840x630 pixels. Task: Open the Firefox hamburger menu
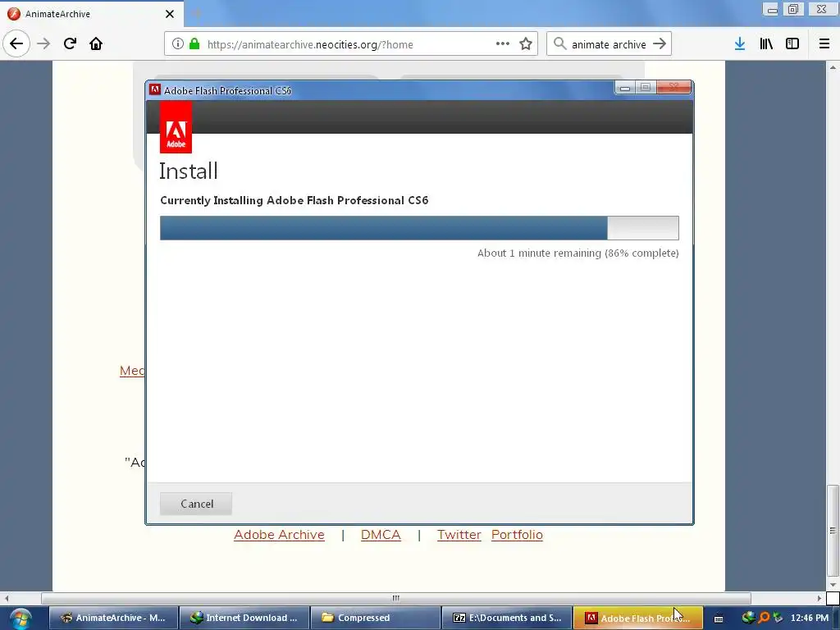824,44
